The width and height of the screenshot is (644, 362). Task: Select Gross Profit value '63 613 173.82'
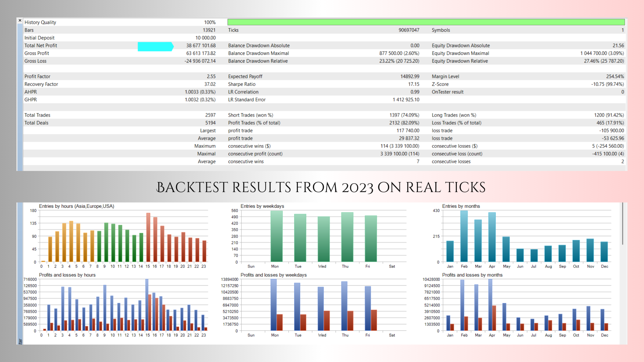coord(201,53)
